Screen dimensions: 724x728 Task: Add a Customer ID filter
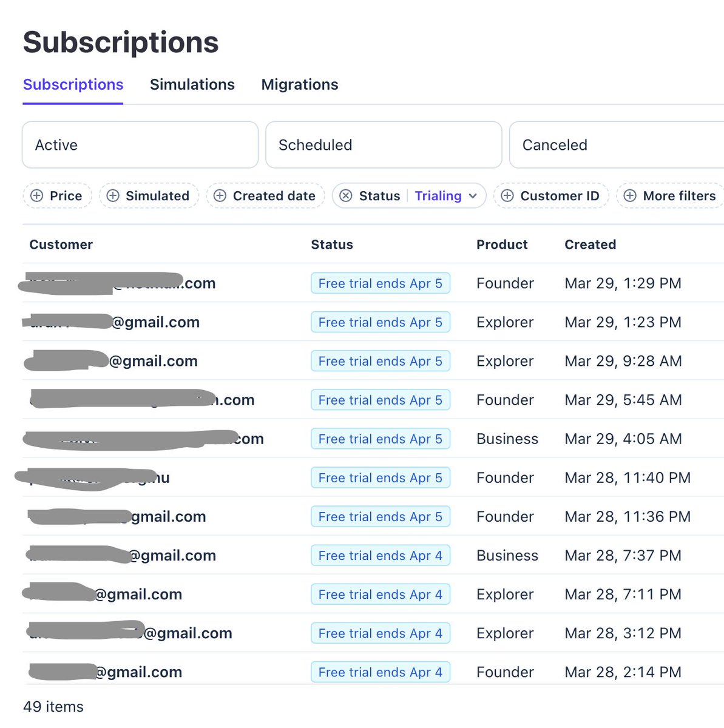tap(551, 195)
